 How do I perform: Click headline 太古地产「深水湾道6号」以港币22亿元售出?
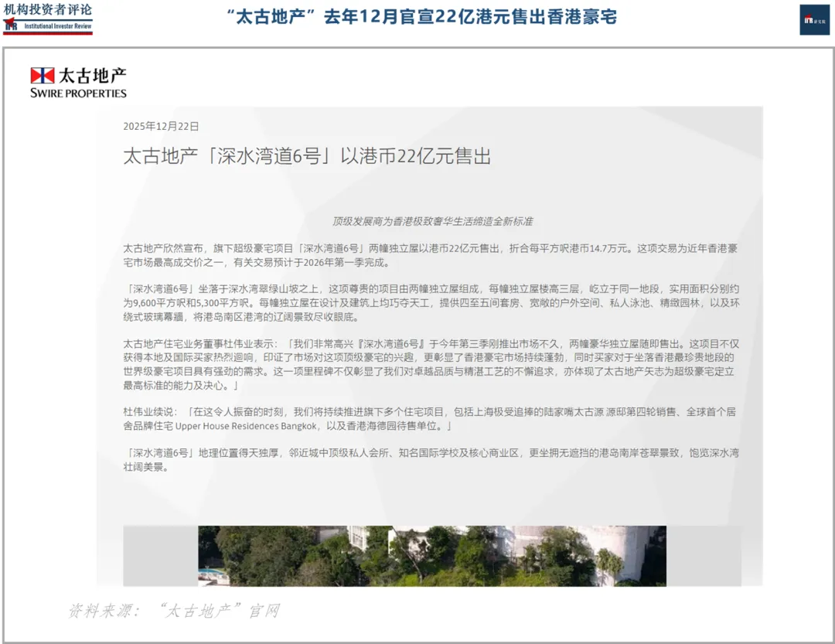(x=307, y=156)
